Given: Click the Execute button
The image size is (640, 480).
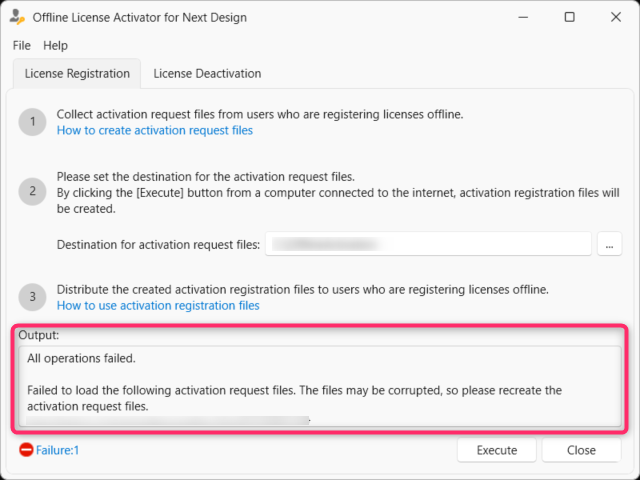Looking at the screenshot, I should (497, 450).
